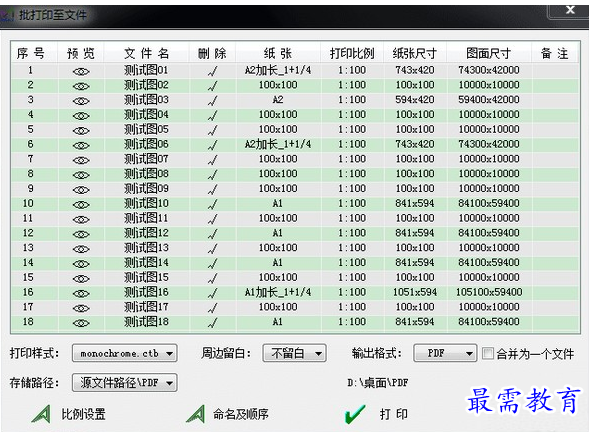Enable 合并为一个文件 checkbox

(x=488, y=353)
